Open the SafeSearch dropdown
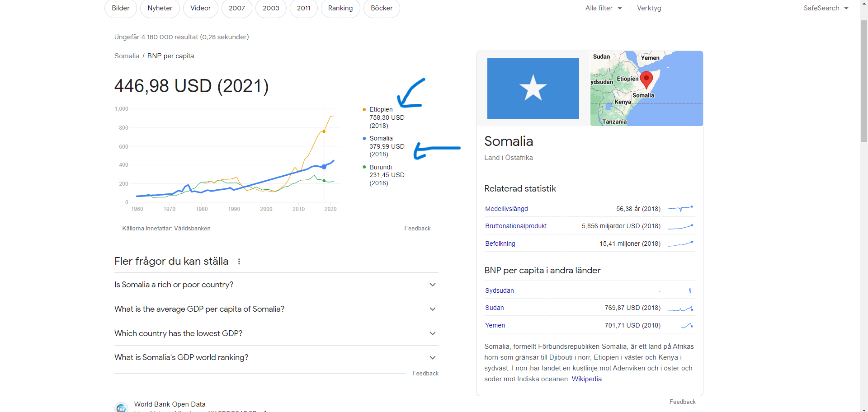 826,8
